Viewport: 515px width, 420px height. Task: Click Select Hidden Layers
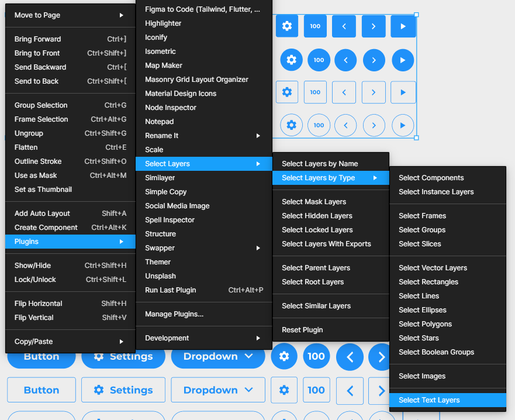(x=331, y=216)
